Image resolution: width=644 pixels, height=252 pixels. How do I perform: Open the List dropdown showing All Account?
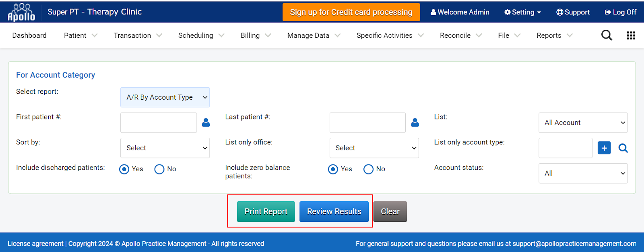click(x=583, y=123)
